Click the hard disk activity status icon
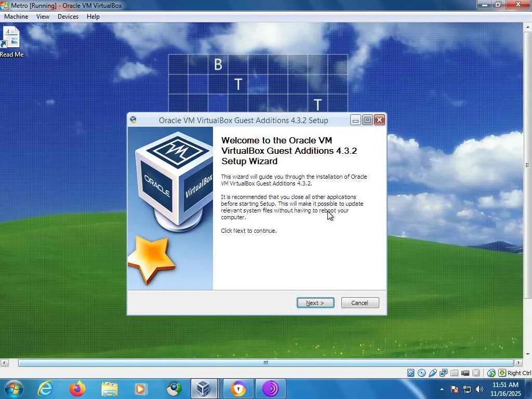The width and height of the screenshot is (532, 399). point(410,373)
